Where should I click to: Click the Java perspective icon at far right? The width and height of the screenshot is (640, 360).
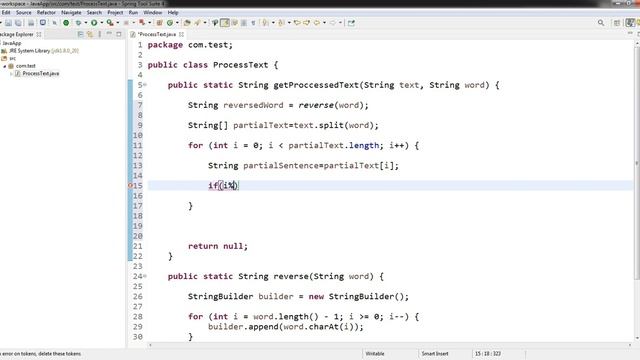click(x=630, y=23)
